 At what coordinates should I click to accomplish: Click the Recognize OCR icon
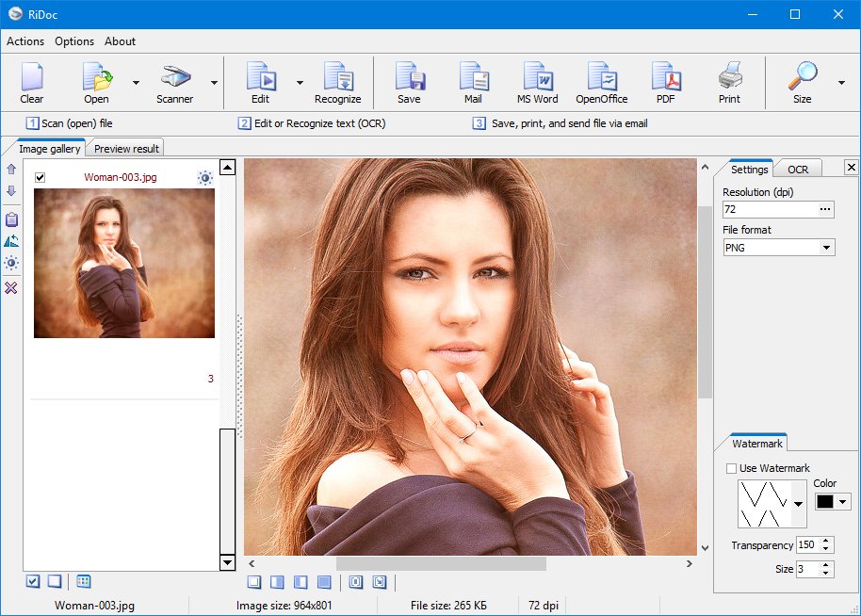click(x=337, y=82)
